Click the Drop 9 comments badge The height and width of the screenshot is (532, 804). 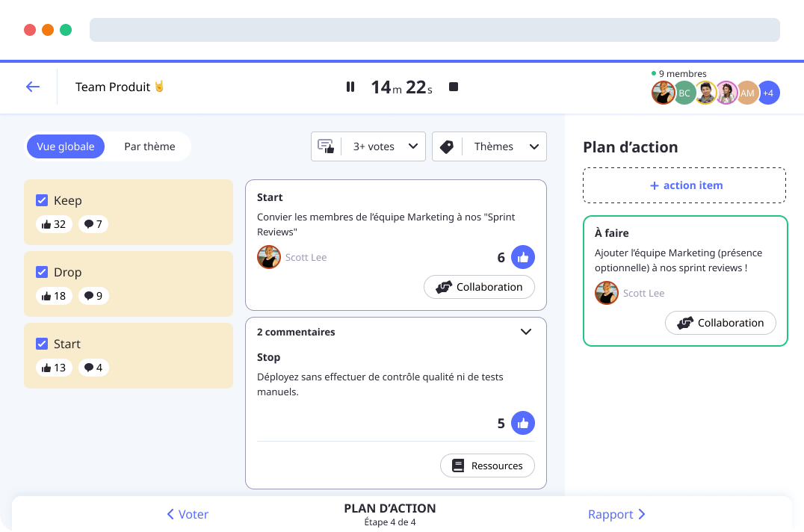[x=93, y=296]
